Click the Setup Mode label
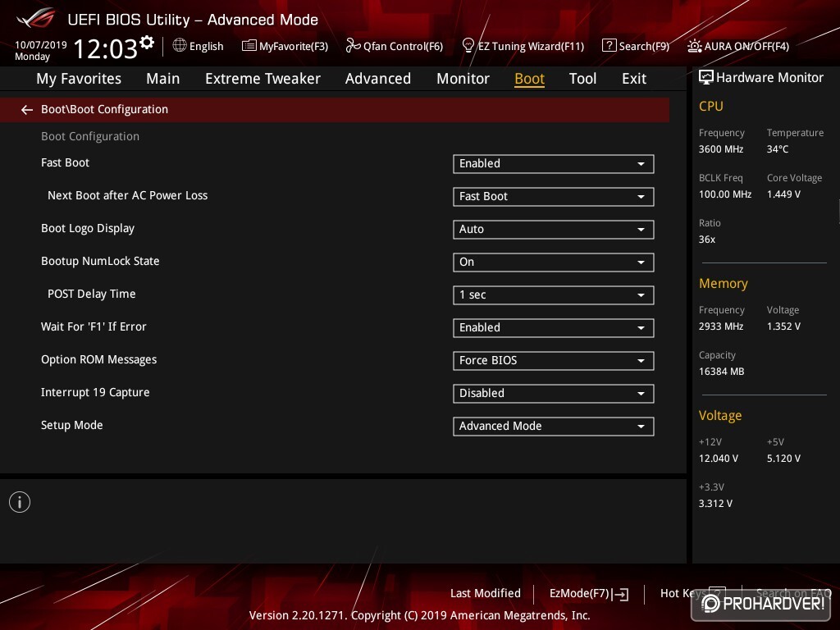The width and height of the screenshot is (840, 630). pos(72,425)
